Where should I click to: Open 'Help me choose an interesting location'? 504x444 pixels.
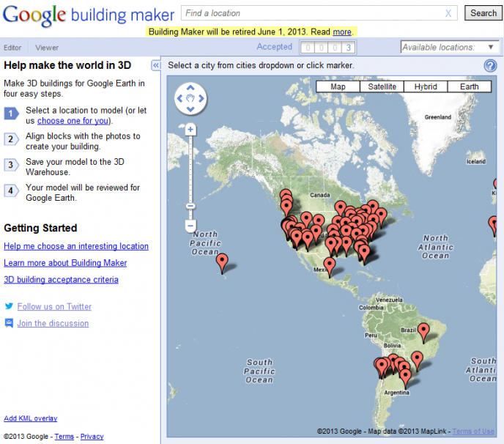click(76, 246)
